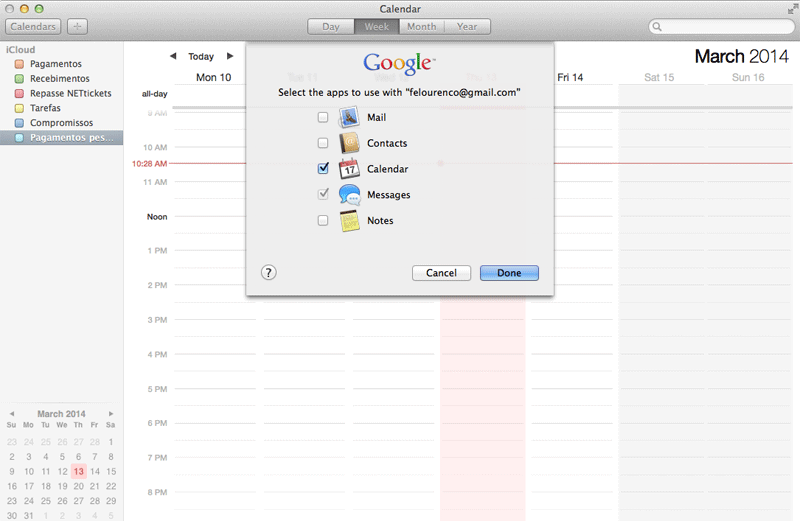Switch to Week view

pos(377,27)
